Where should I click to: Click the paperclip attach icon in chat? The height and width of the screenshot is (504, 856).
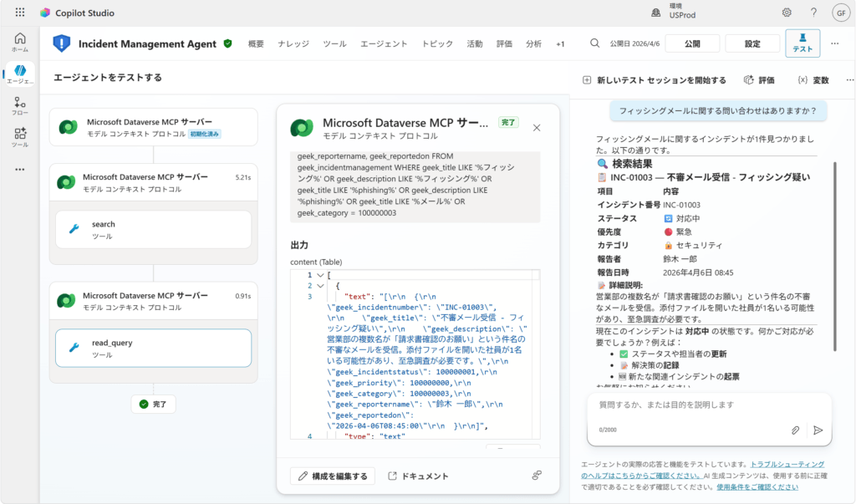pos(796,430)
